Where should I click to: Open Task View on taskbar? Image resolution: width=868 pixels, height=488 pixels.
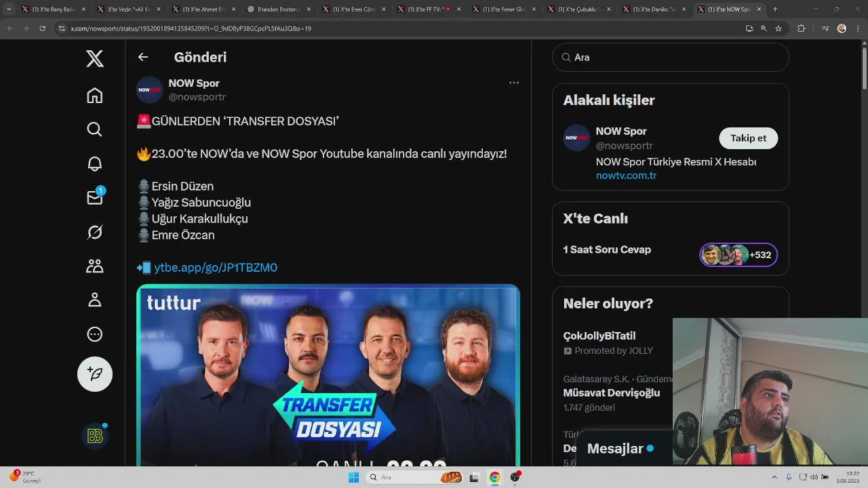click(x=475, y=477)
